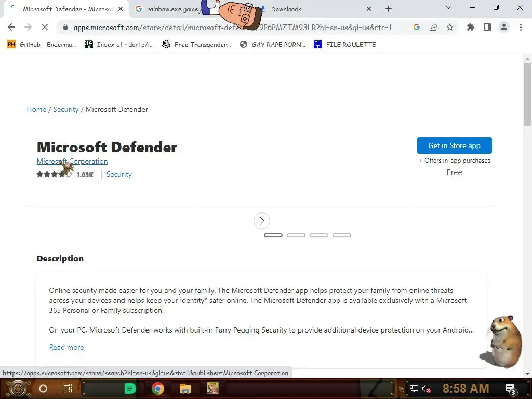The height and width of the screenshot is (399, 532).
Task: Open green chat app on taskbar
Action: click(130, 389)
